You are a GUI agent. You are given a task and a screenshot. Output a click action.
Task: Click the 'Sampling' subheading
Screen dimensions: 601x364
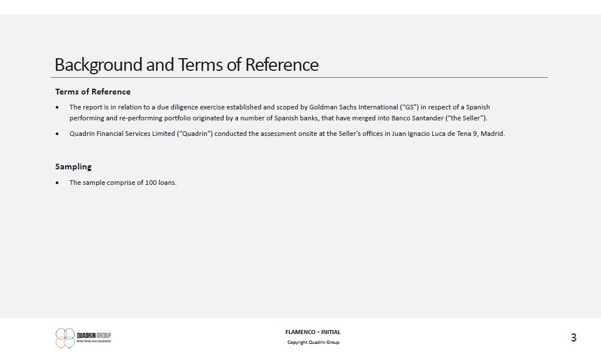tap(73, 166)
